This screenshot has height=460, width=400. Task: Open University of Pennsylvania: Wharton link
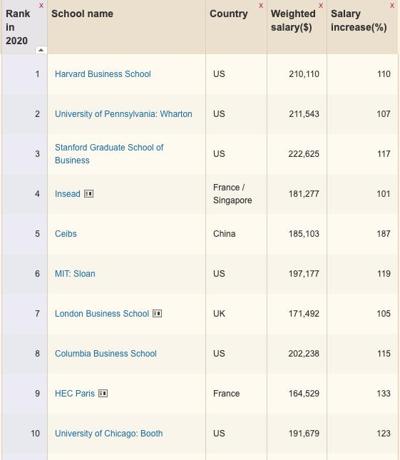click(123, 114)
